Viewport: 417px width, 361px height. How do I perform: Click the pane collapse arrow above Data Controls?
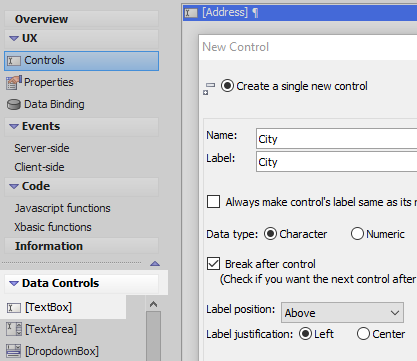155,264
